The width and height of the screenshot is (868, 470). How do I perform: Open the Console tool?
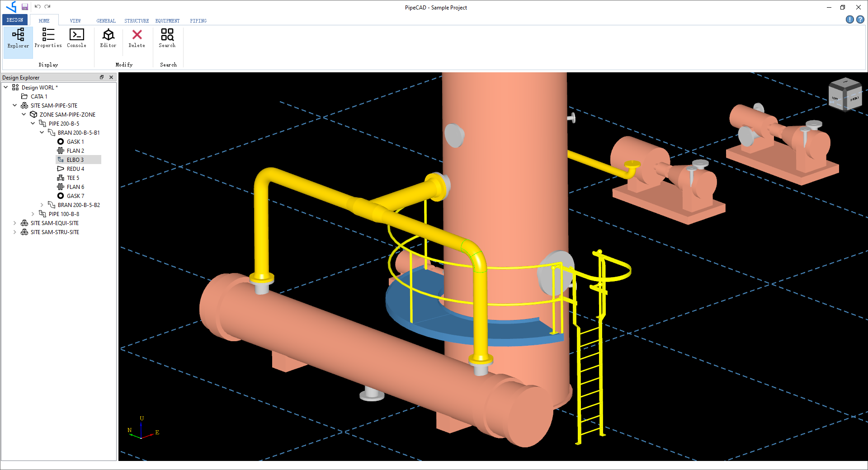pyautogui.click(x=76, y=38)
